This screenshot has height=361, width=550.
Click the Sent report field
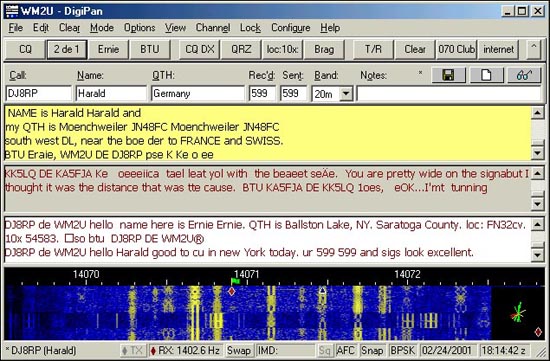click(x=293, y=94)
